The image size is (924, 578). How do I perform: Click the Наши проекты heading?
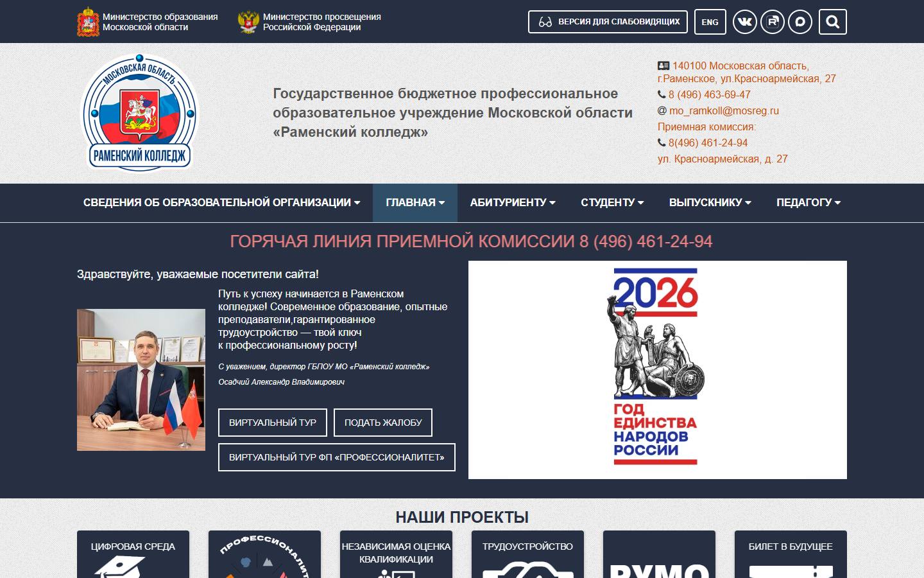[x=462, y=517]
